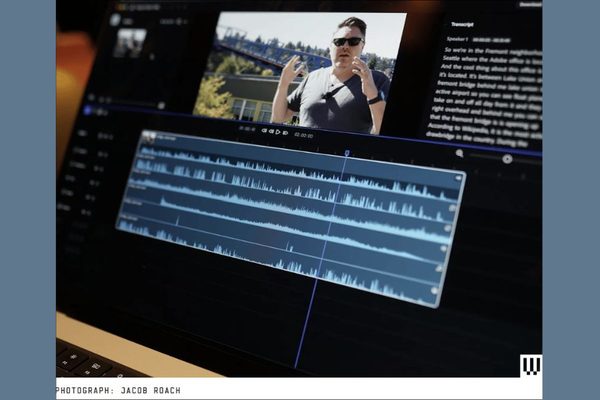The image size is (600, 400).
Task: Select the blue playhead marker on the timeline
Action: pos(347,153)
